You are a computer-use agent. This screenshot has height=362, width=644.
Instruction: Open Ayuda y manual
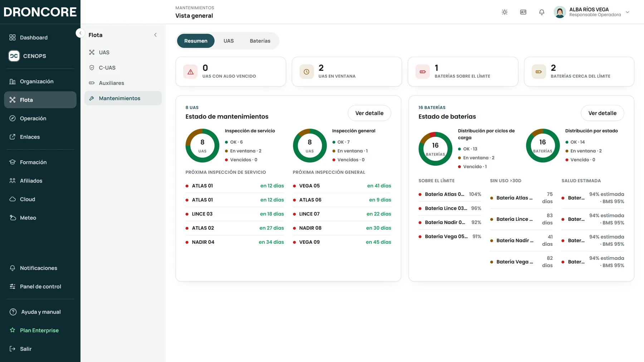[40, 312]
